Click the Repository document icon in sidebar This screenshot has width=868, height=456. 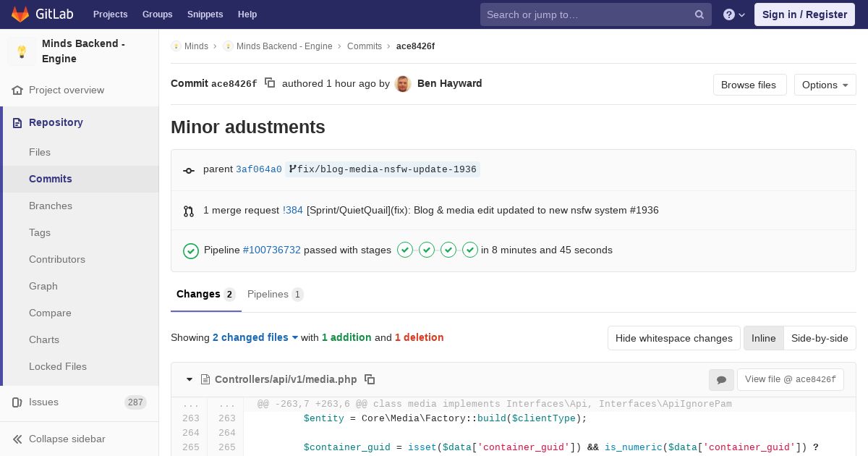pos(17,123)
